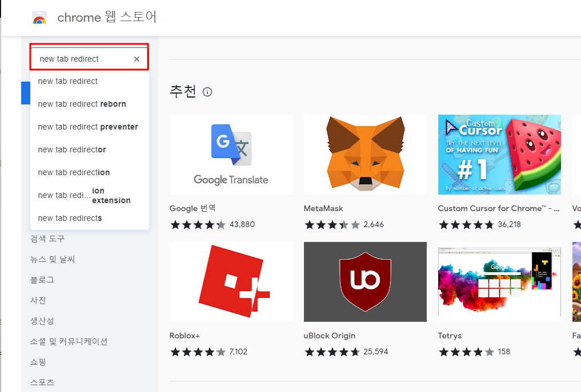This screenshot has width=581, height=392.
Task: Select suggestion 'new tab redirect reborn'
Action: (x=82, y=104)
